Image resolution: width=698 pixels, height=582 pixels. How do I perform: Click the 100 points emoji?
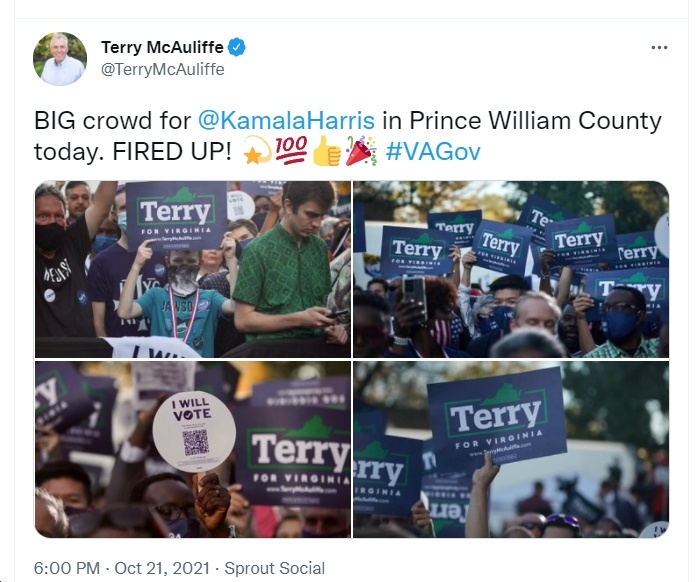(x=291, y=150)
